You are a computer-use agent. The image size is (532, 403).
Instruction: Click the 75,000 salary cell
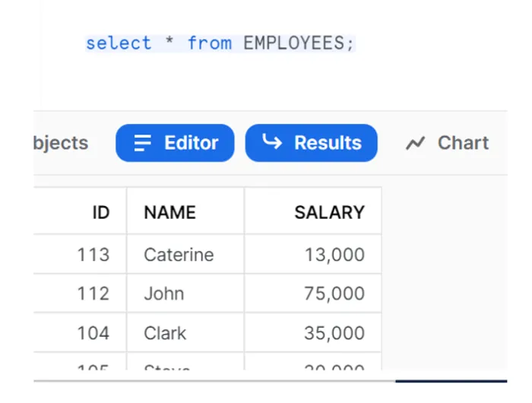334,294
